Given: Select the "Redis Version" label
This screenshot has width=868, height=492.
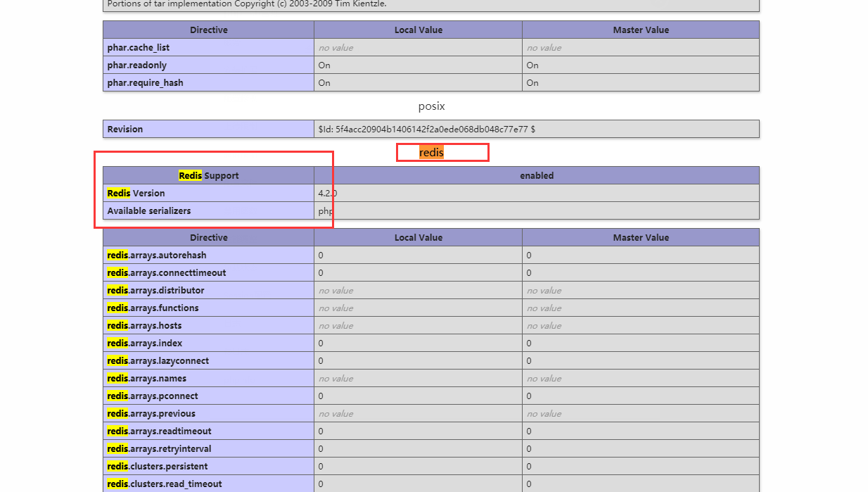Looking at the screenshot, I should (x=136, y=194).
